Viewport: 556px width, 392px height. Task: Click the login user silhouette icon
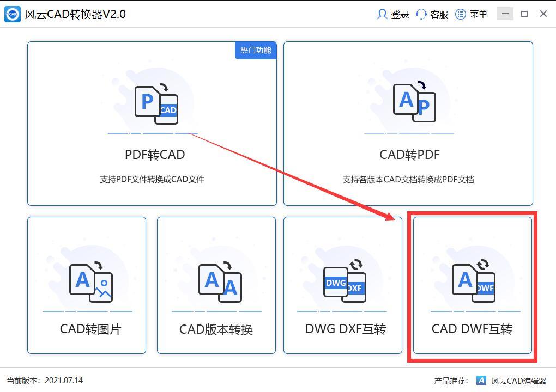382,14
